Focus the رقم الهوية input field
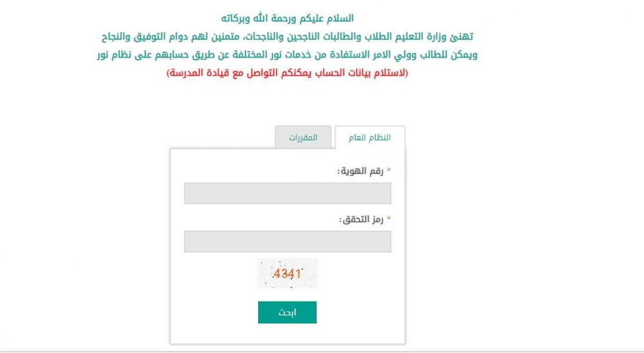 (287, 193)
